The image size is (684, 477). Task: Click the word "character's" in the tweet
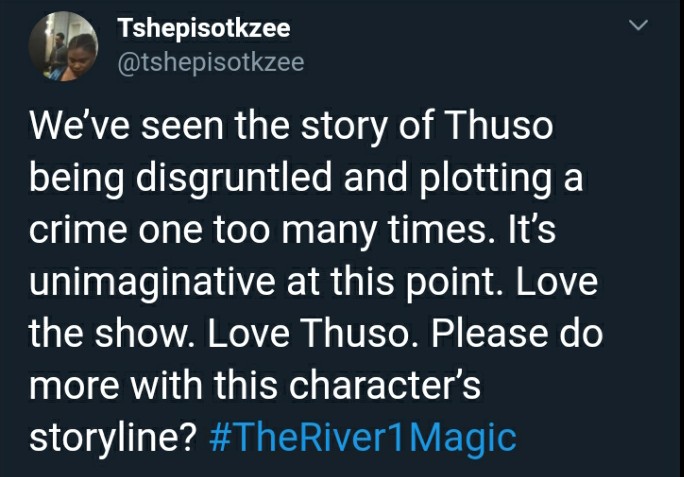pyautogui.click(x=385, y=386)
